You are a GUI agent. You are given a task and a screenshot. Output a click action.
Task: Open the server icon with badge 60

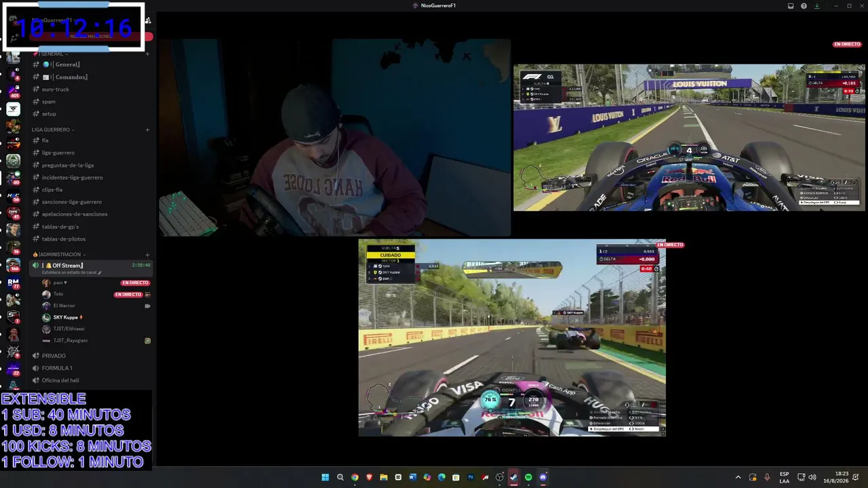click(13, 178)
